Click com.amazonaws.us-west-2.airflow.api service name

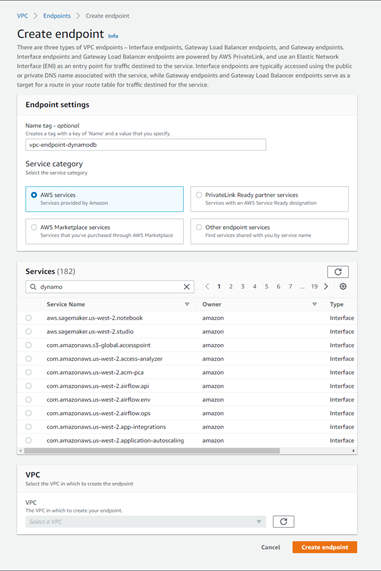98,386
